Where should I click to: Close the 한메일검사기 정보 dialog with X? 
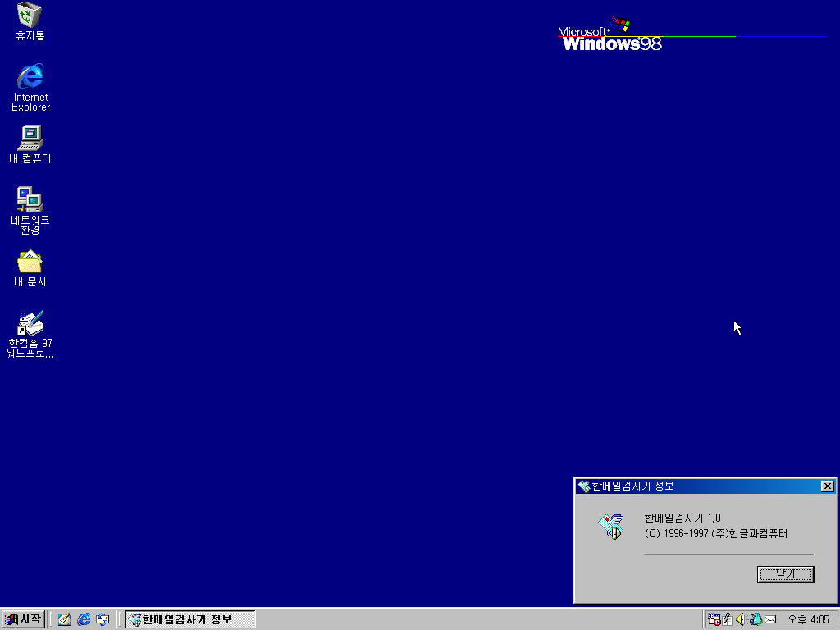[827, 486]
